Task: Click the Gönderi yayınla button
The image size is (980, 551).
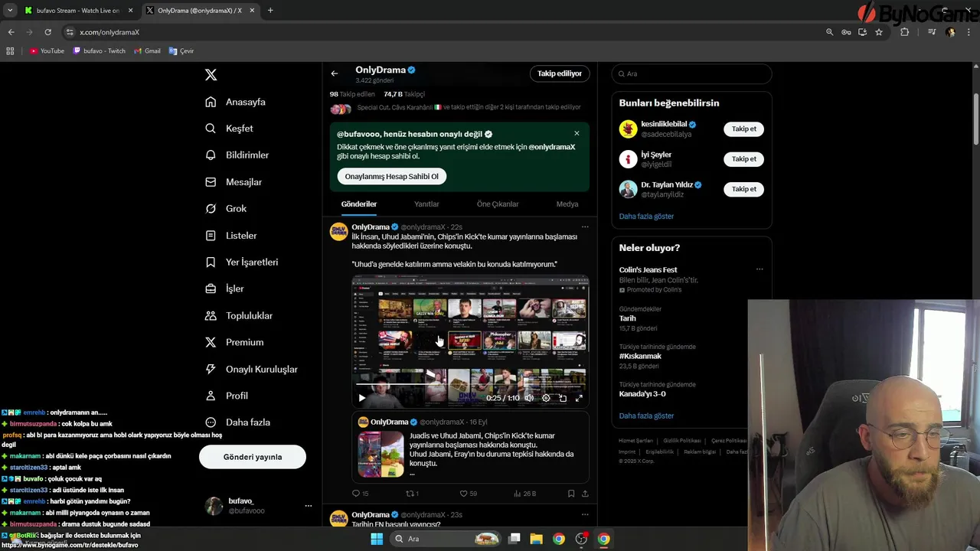Action: click(253, 457)
